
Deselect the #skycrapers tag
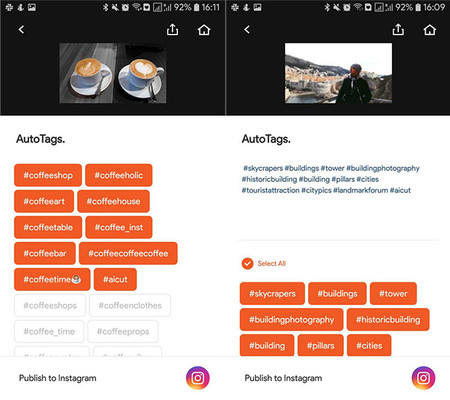(272, 294)
